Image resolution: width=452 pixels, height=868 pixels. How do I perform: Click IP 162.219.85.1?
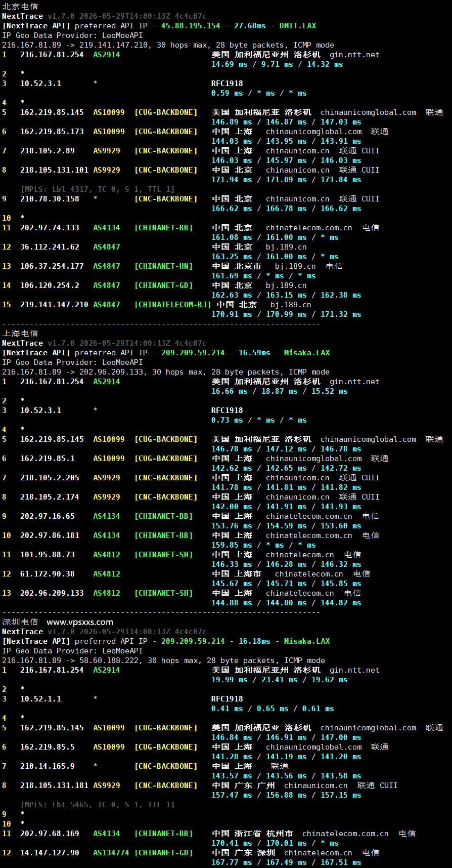coord(48,459)
